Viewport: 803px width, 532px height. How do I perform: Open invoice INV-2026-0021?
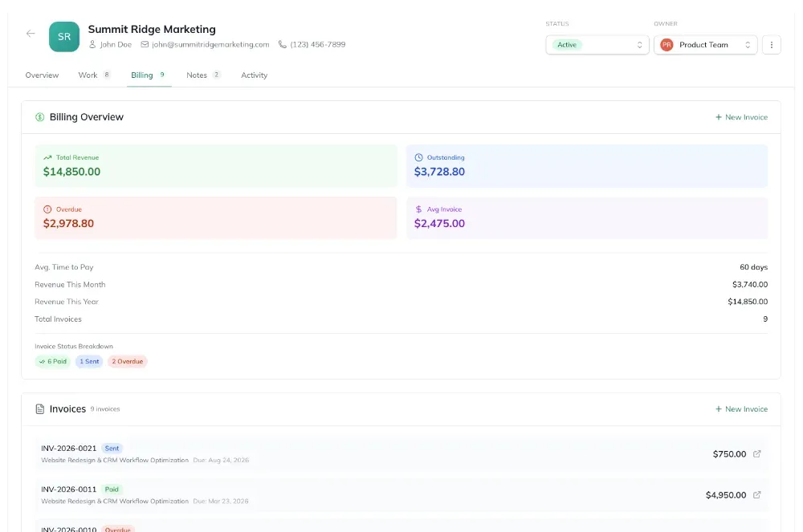pos(401,453)
